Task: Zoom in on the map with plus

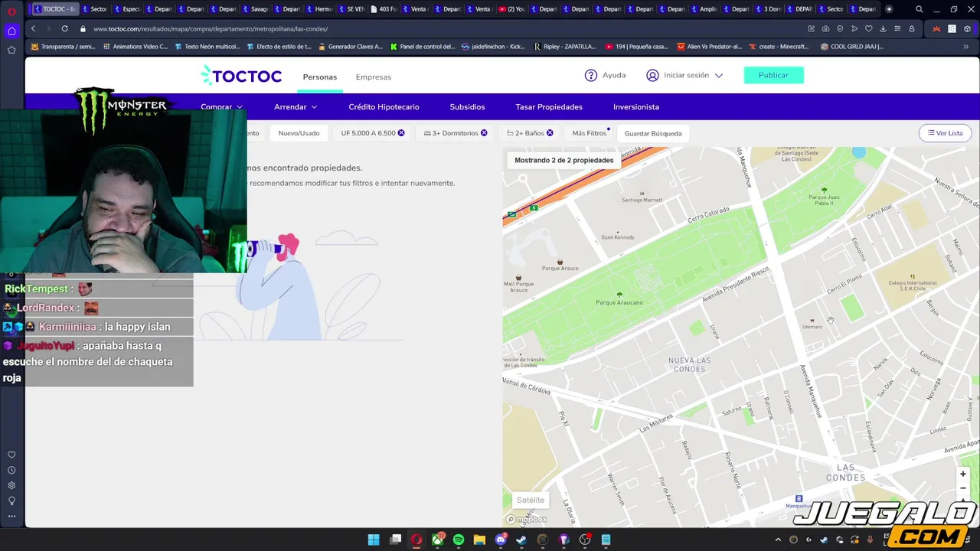Action: click(x=963, y=474)
